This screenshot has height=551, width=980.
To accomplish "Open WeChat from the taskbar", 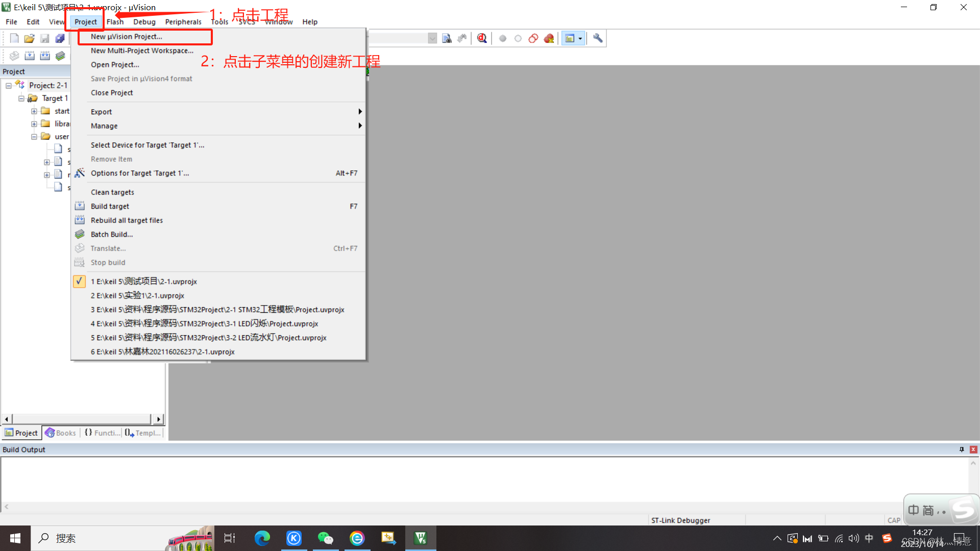I will coord(325,538).
